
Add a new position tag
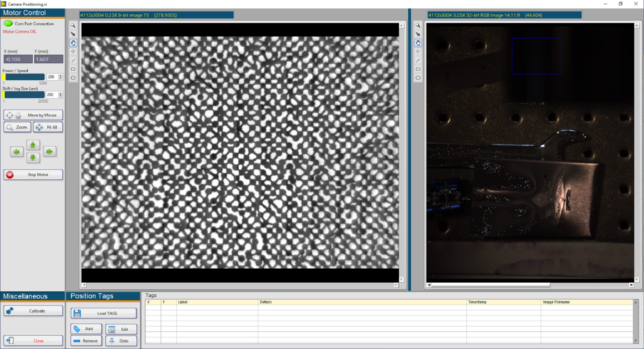pos(86,329)
